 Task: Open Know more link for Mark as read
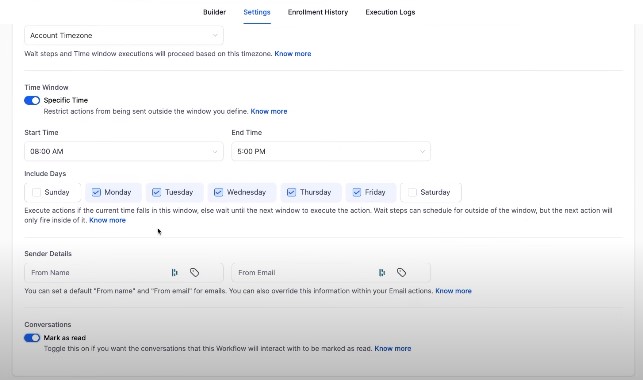[x=393, y=348]
